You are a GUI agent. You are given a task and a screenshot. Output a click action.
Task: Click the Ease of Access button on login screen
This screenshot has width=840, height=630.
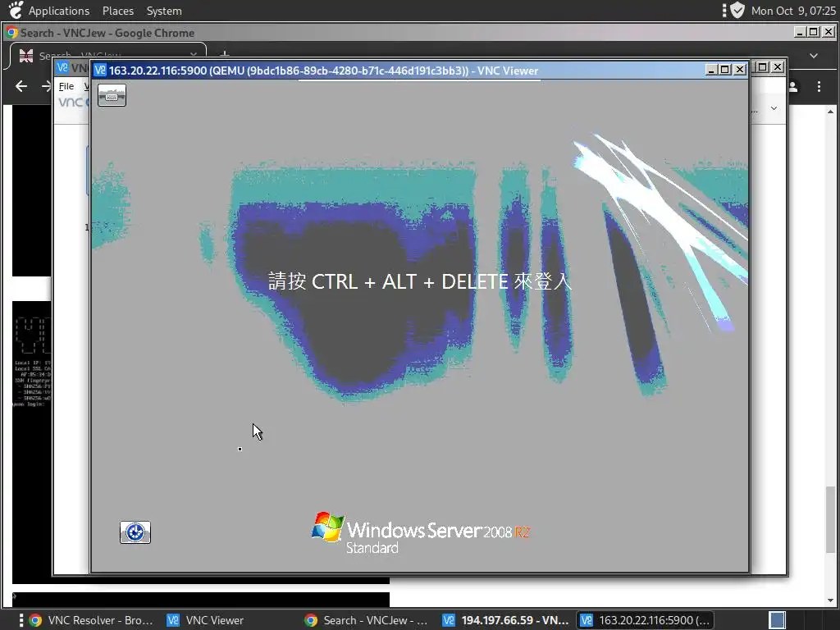click(135, 532)
